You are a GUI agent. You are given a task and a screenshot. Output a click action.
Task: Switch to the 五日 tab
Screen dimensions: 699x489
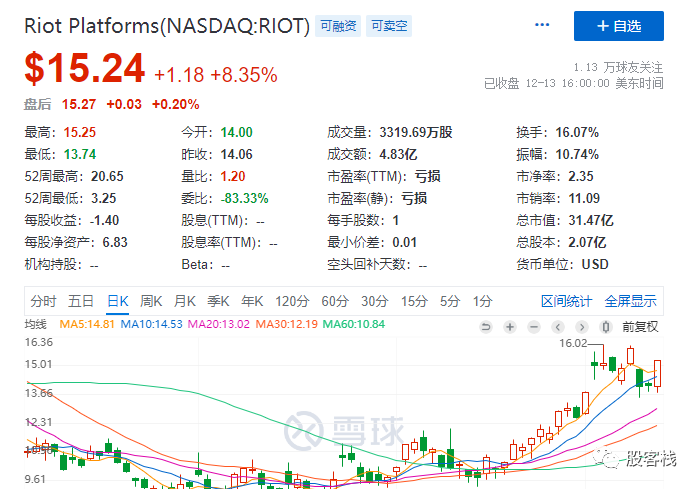pyautogui.click(x=81, y=301)
